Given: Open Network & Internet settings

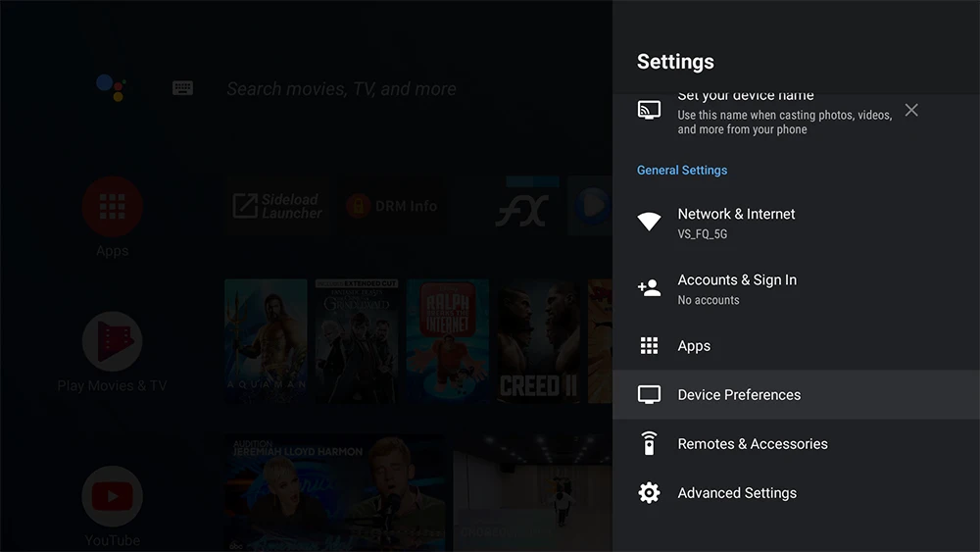Looking at the screenshot, I should pyautogui.click(x=796, y=223).
